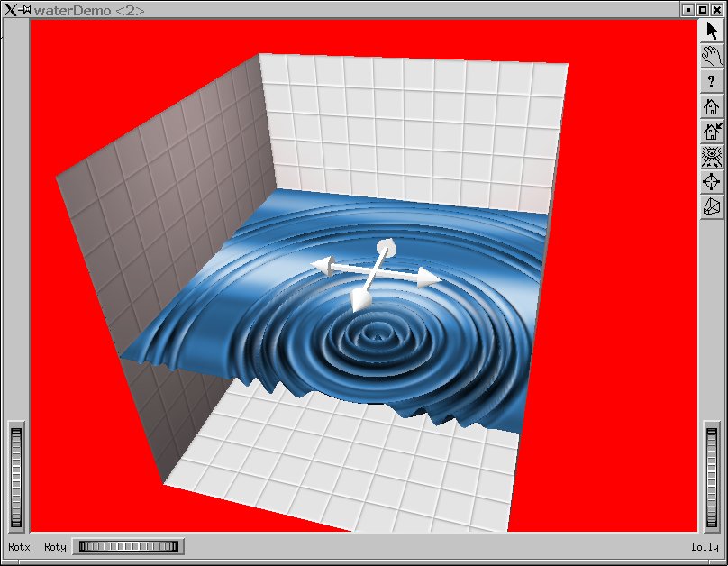The width and height of the screenshot is (728, 566).
Task: Close the waterDemo window
Action: point(717,10)
